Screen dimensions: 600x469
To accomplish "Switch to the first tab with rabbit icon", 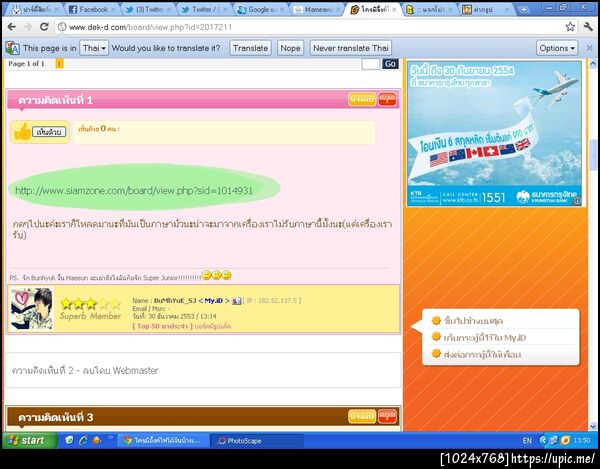I will pyautogui.click(x=34, y=10).
